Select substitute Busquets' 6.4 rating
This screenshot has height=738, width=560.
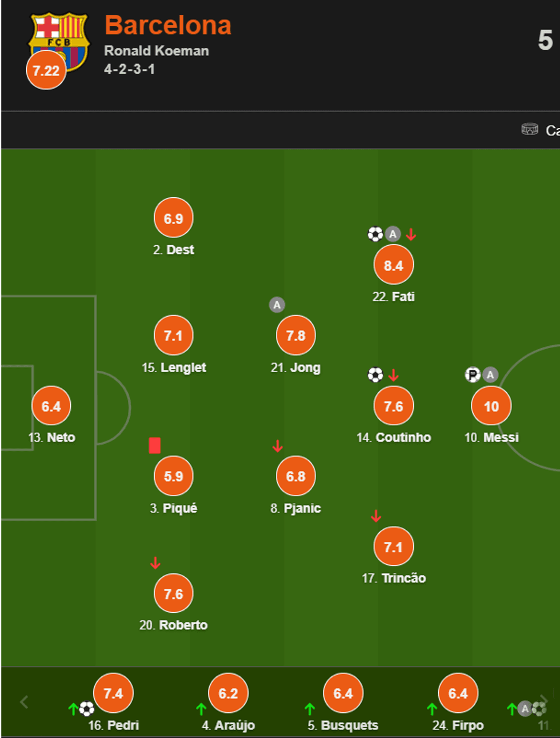click(343, 693)
